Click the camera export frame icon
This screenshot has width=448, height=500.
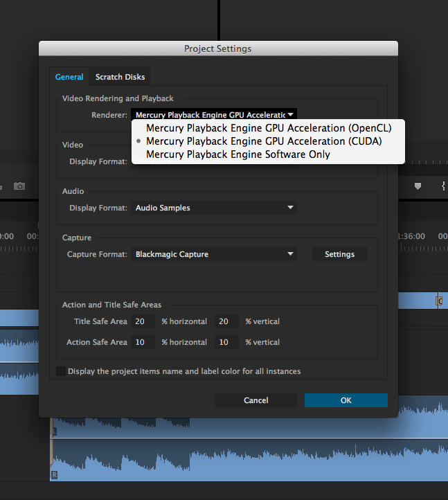point(19,186)
